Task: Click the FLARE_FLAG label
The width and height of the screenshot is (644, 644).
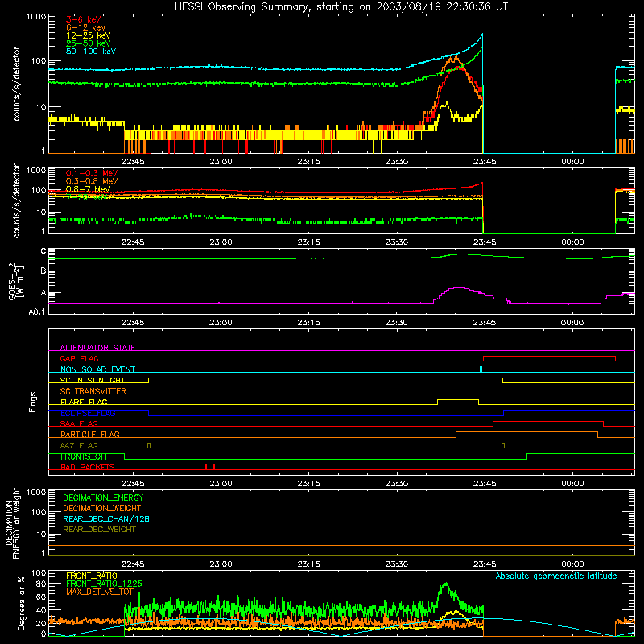Action: tap(84, 402)
